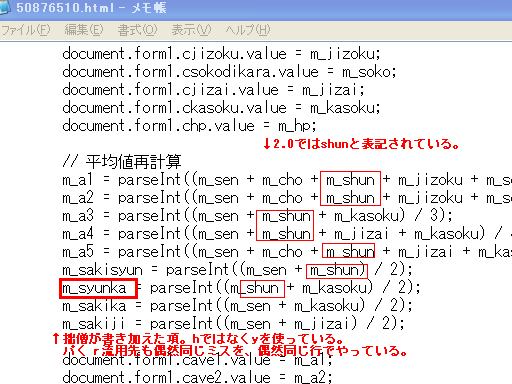Open the 書式(O) menu
Viewport: 512px width, 384px height.
point(137,30)
